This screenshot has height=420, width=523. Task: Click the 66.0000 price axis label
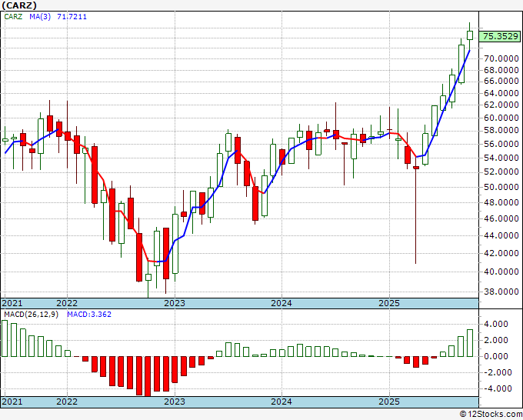[501, 81]
